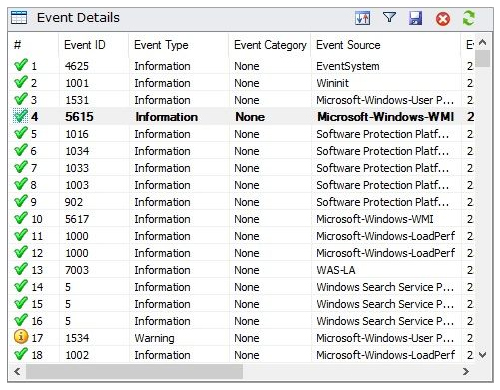The height and width of the screenshot is (390, 500).
Task: Click the horizontal scrollbar left arrow
Action: click(x=17, y=371)
